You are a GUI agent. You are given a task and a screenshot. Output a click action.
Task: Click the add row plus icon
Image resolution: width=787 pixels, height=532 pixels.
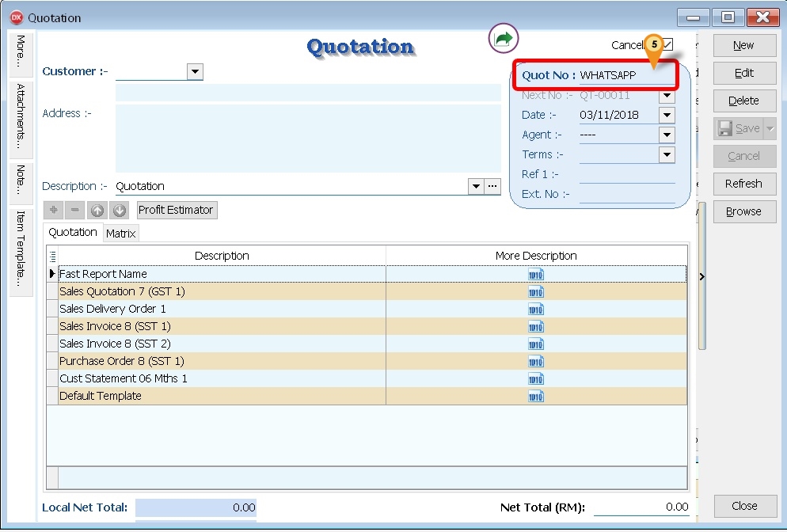[54, 211]
